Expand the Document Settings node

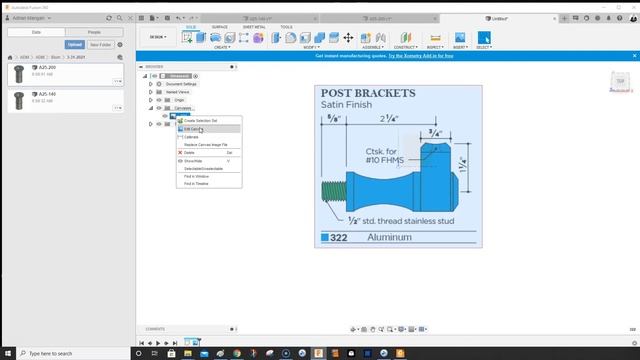(151, 84)
